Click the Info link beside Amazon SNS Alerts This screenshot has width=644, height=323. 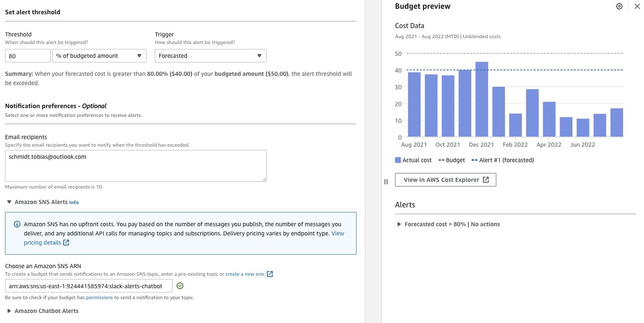click(x=74, y=202)
